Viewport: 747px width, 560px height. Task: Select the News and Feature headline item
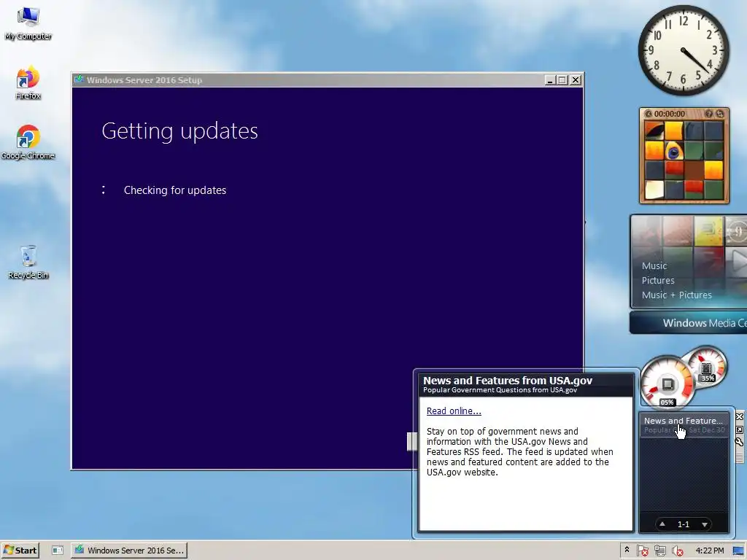684,425
